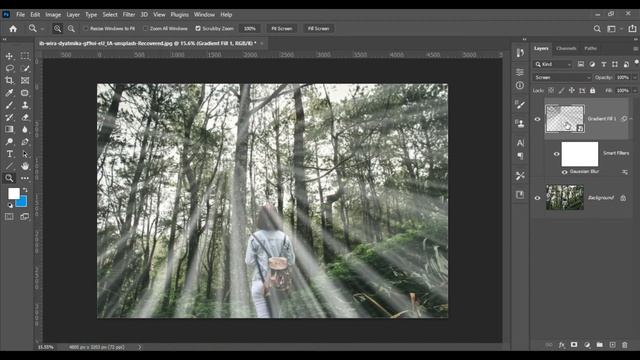Add a layer mask at Layers panel bottom
The width and height of the screenshot is (640, 360).
click(x=574, y=345)
